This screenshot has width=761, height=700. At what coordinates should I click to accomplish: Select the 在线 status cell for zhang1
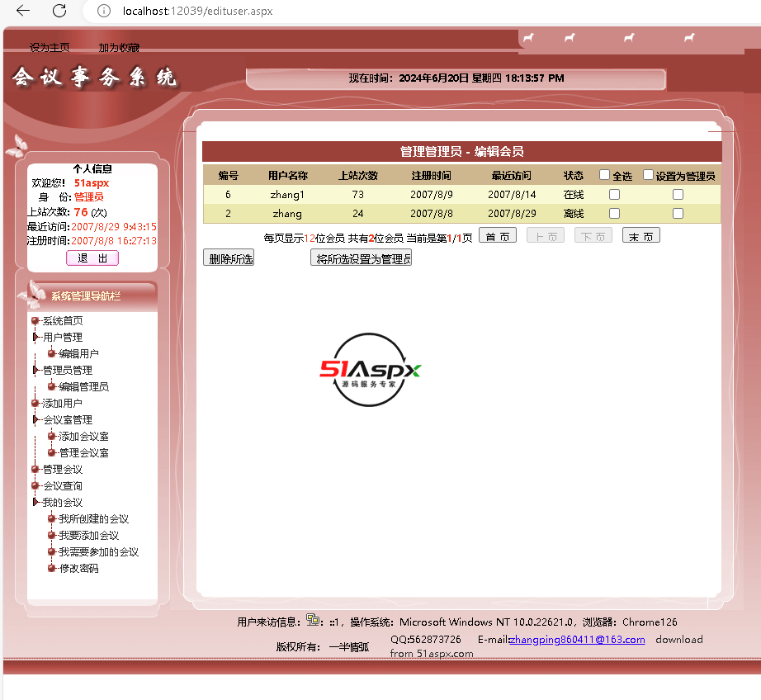(x=574, y=195)
